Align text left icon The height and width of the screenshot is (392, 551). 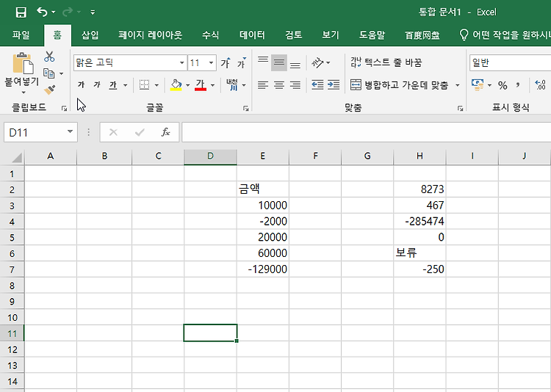pyautogui.click(x=263, y=84)
